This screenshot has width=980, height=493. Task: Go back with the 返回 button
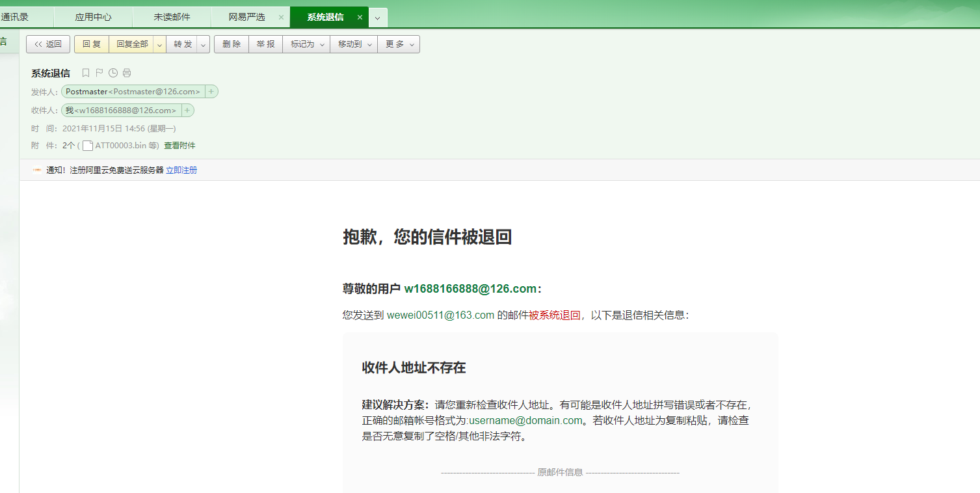coord(48,44)
